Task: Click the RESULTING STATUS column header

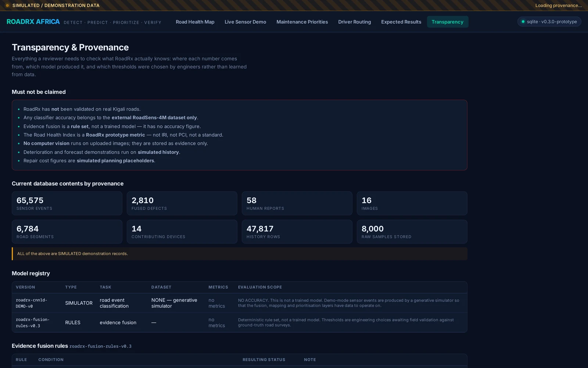Action: coord(264,360)
